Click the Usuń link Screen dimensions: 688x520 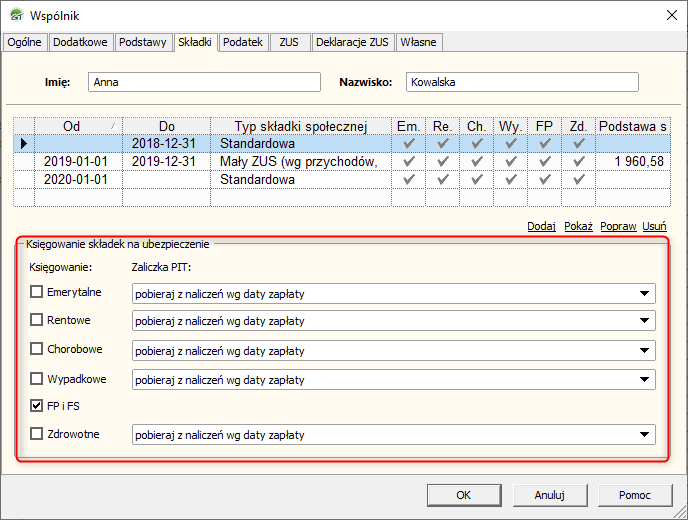tap(655, 226)
